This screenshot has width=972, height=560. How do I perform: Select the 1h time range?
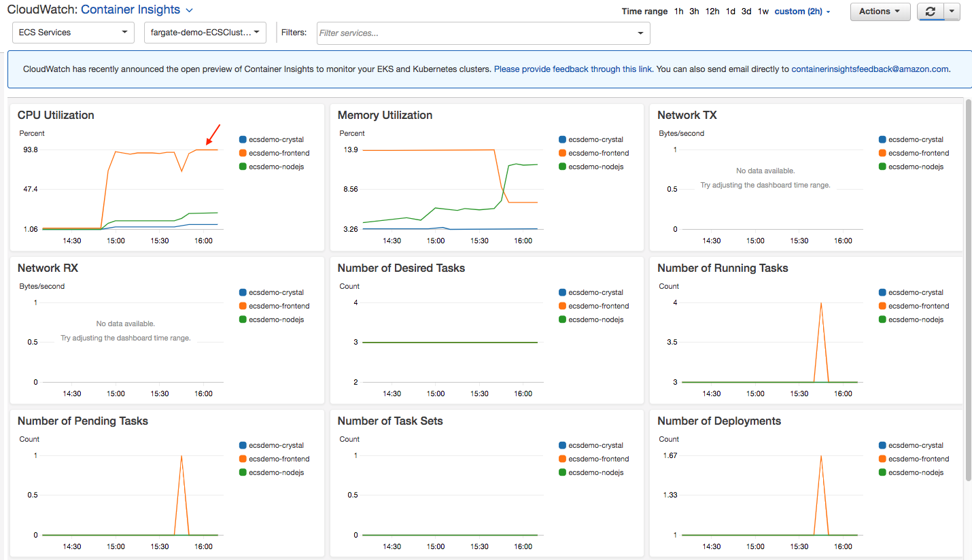pyautogui.click(x=678, y=12)
